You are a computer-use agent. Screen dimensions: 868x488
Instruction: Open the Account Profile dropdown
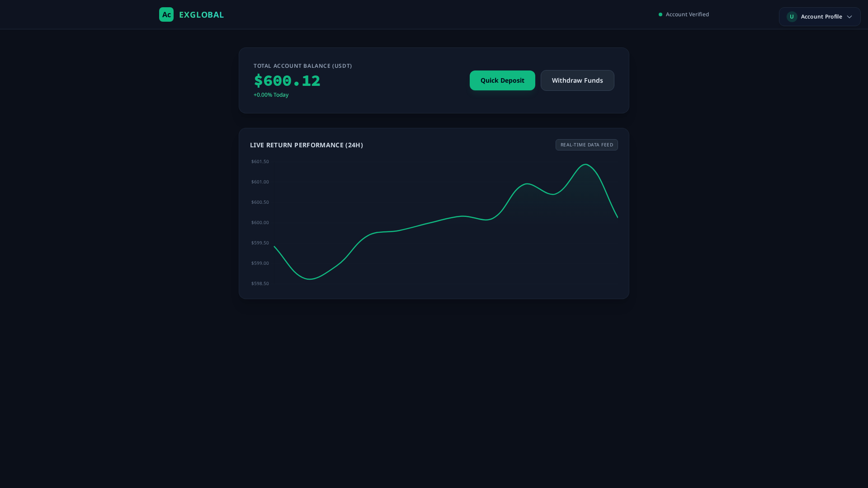(820, 17)
